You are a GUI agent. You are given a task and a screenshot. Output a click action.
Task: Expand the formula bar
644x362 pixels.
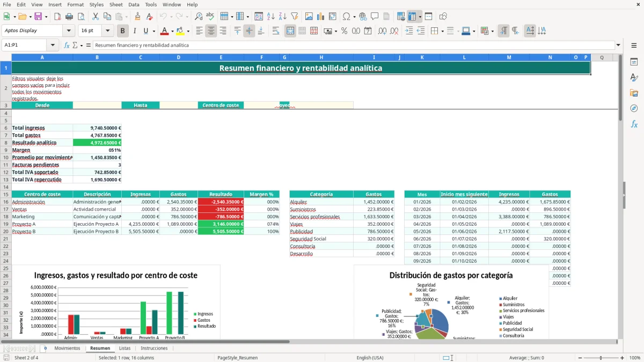618,45
